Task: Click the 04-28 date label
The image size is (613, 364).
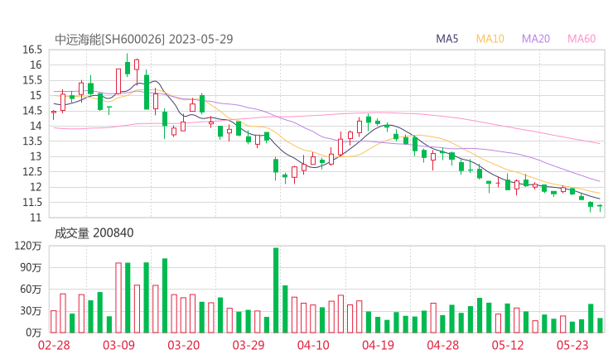Action: pos(443,345)
